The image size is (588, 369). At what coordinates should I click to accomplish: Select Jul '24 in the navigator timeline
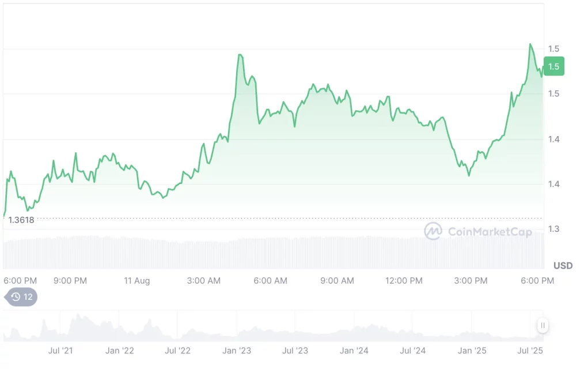412,351
